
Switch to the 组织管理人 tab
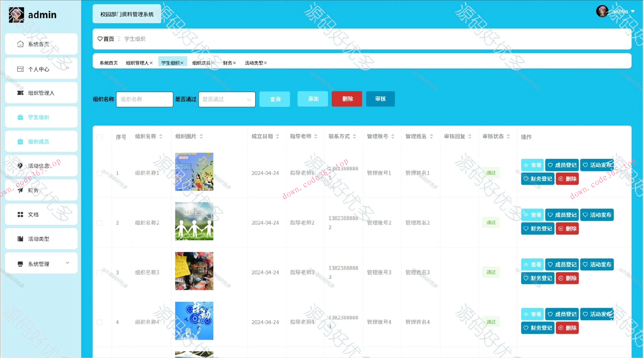coord(138,63)
